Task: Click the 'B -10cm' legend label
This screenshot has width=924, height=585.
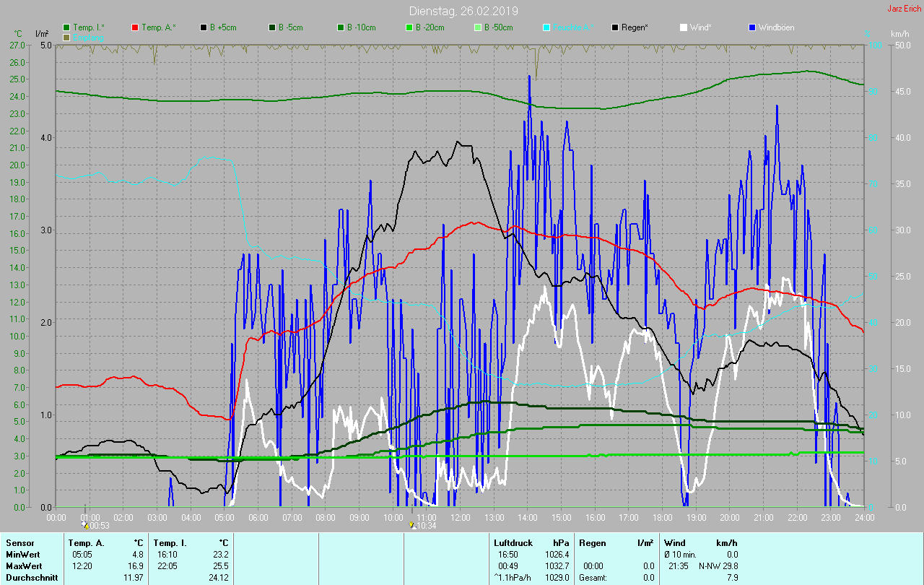Action: [361, 27]
